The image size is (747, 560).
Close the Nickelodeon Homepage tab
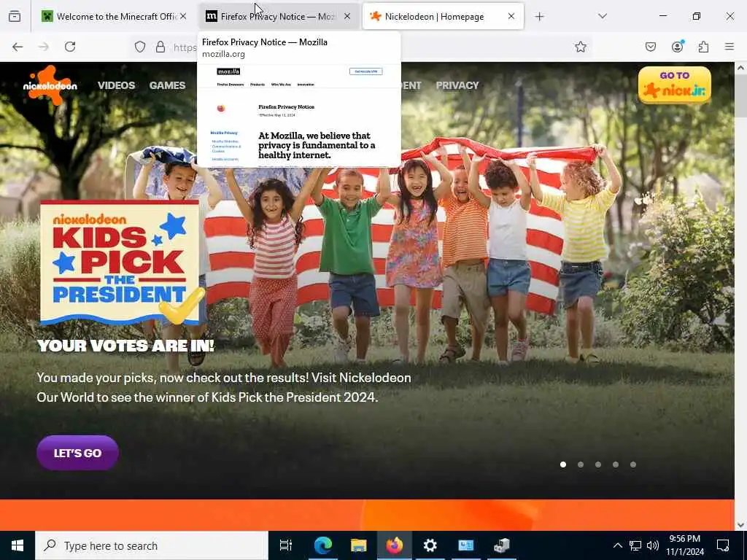(x=511, y=16)
